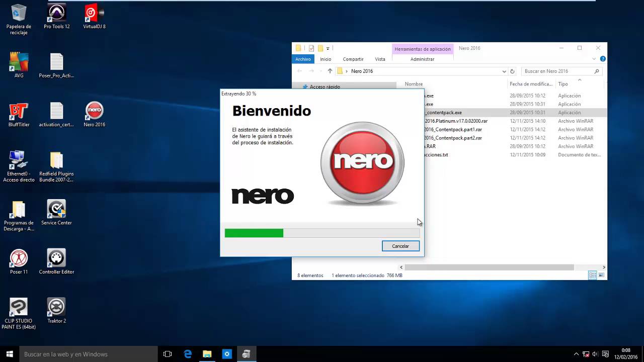Select the Redfield Plugins Bundle folder

point(56,166)
